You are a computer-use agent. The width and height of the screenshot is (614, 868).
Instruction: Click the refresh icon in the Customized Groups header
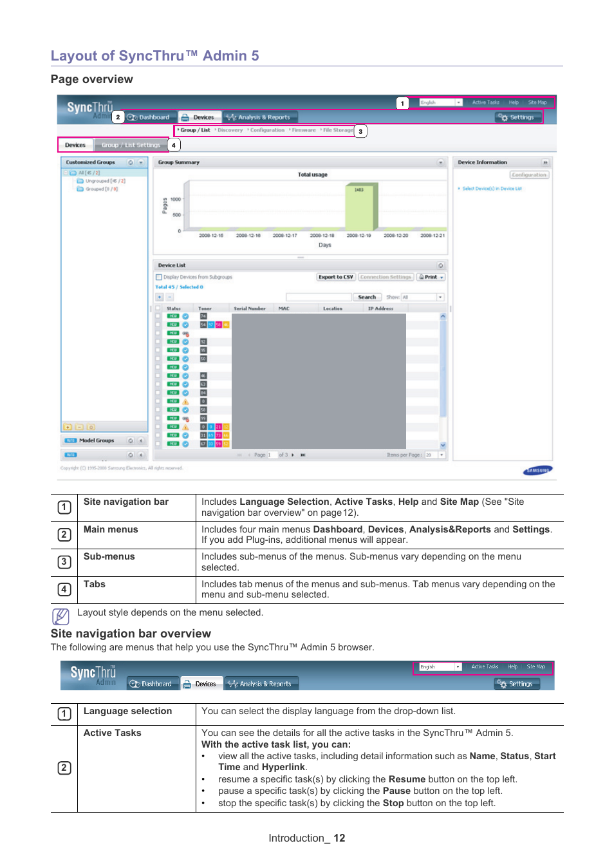131,162
